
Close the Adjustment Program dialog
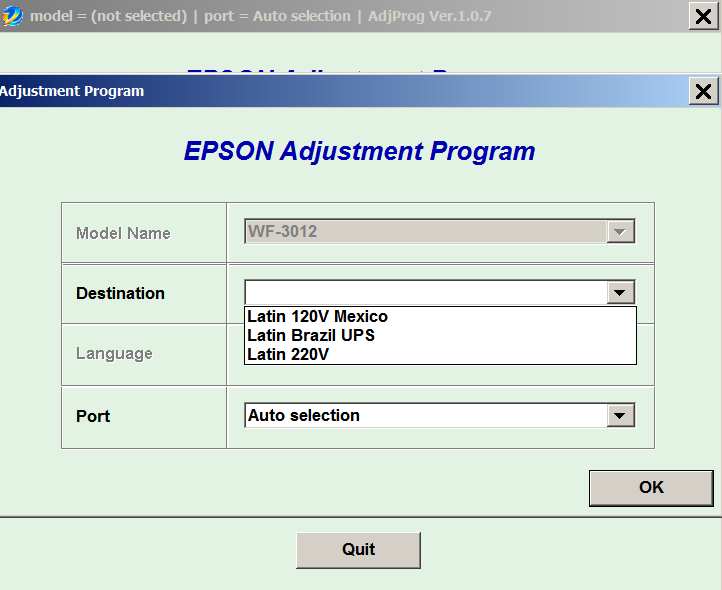(x=703, y=91)
